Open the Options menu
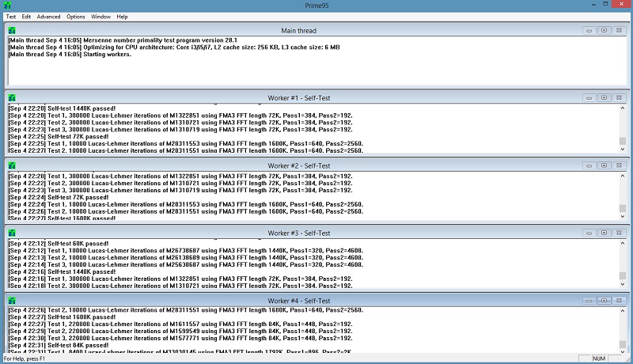Screen dimensions: 633x364 point(75,17)
